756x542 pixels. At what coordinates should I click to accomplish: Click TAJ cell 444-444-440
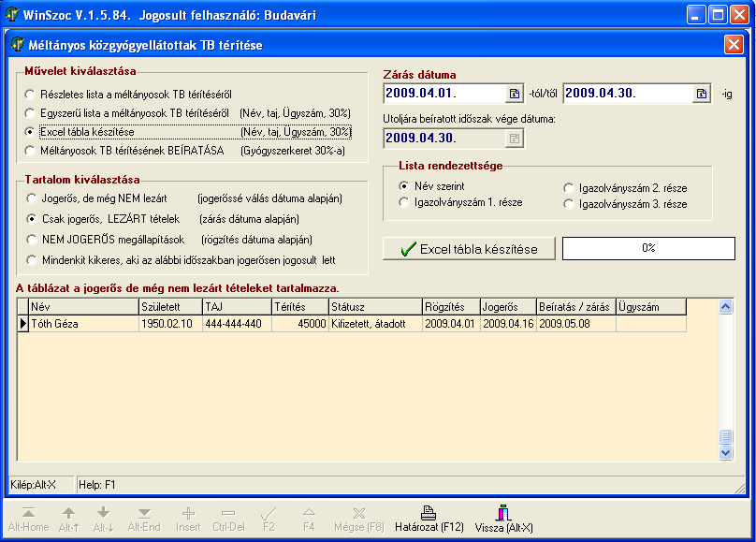pos(238,324)
